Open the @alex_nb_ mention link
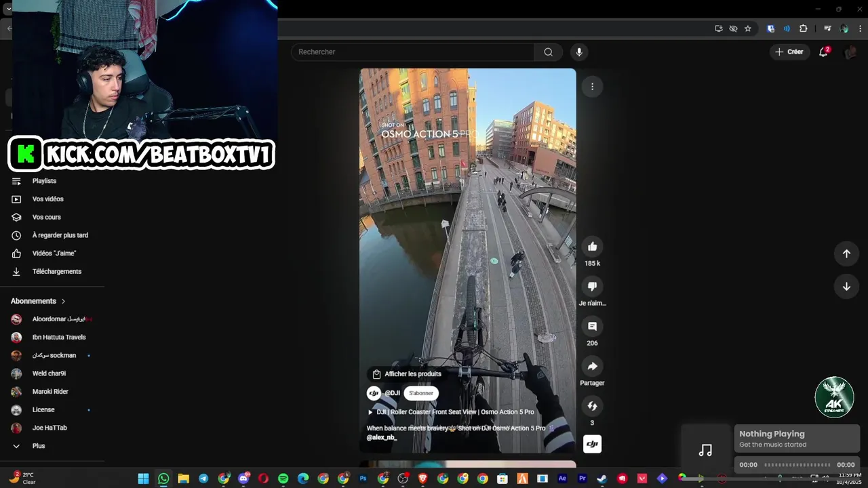Screen dimensions: 868x488 click(382, 438)
